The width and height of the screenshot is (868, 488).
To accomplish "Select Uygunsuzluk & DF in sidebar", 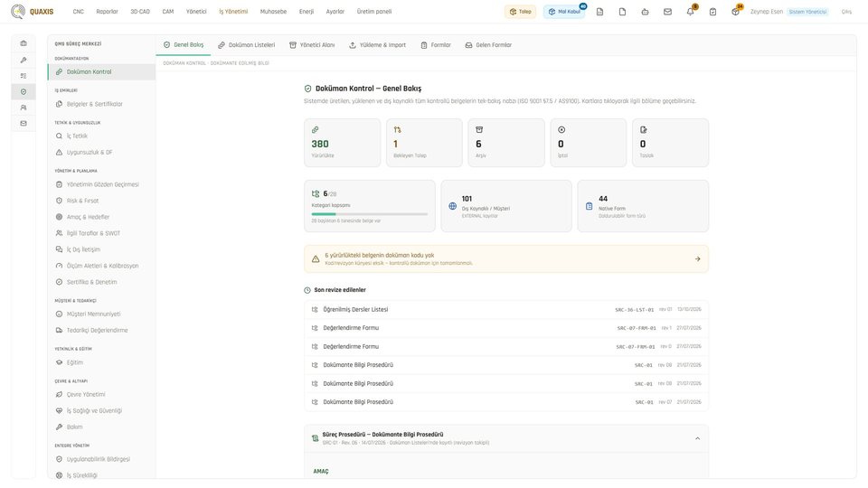I will point(101,152).
